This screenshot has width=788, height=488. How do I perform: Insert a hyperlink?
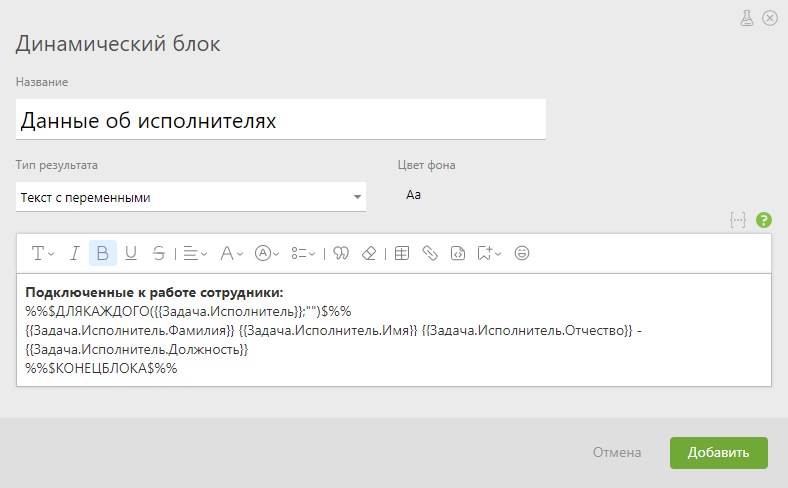pyautogui.click(x=430, y=253)
